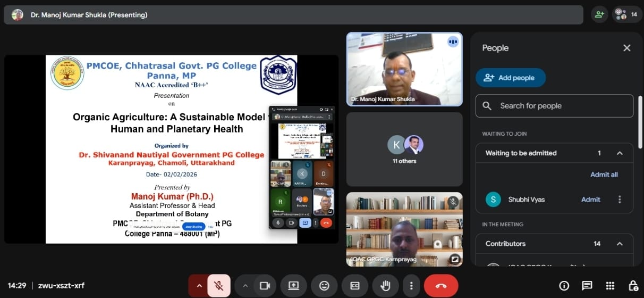Unmute the microphone button
This screenshot has height=298, width=644.
pos(218,286)
